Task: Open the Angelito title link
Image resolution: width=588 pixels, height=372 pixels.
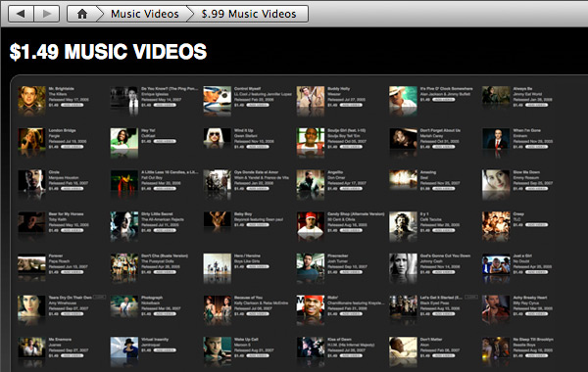Action: [335, 172]
